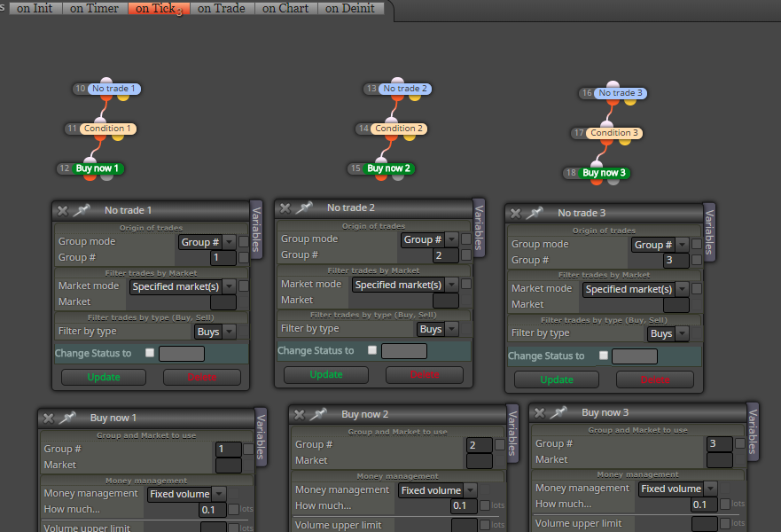Pin the No trade 3 panel

pyautogui.click(x=535, y=213)
